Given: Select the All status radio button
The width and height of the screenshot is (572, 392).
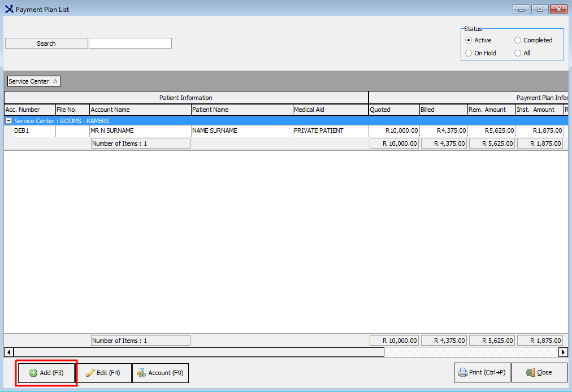Looking at the screenshot, I should pos(518,53).
